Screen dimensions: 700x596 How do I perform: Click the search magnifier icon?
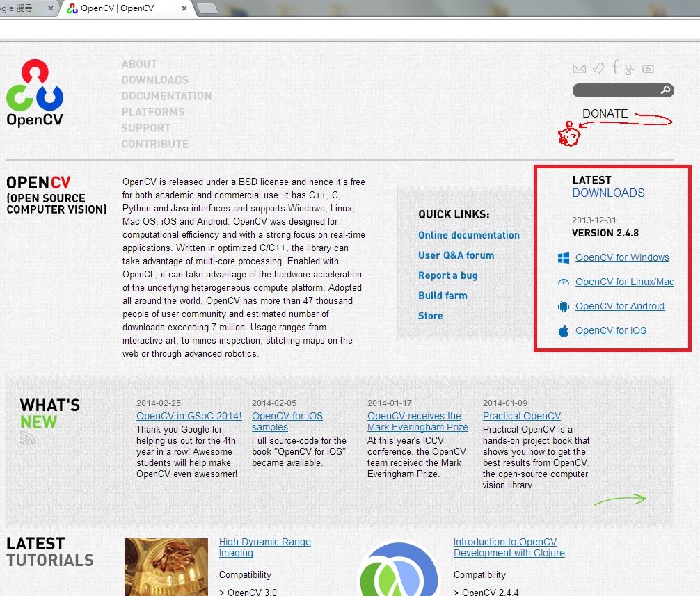tap(665, 90)
